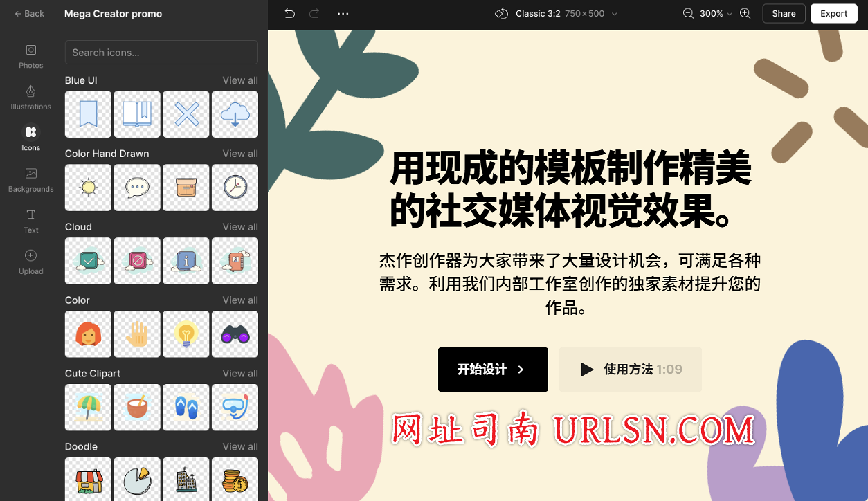Open the Text panel
868x501 pixels.
point(30,221)
